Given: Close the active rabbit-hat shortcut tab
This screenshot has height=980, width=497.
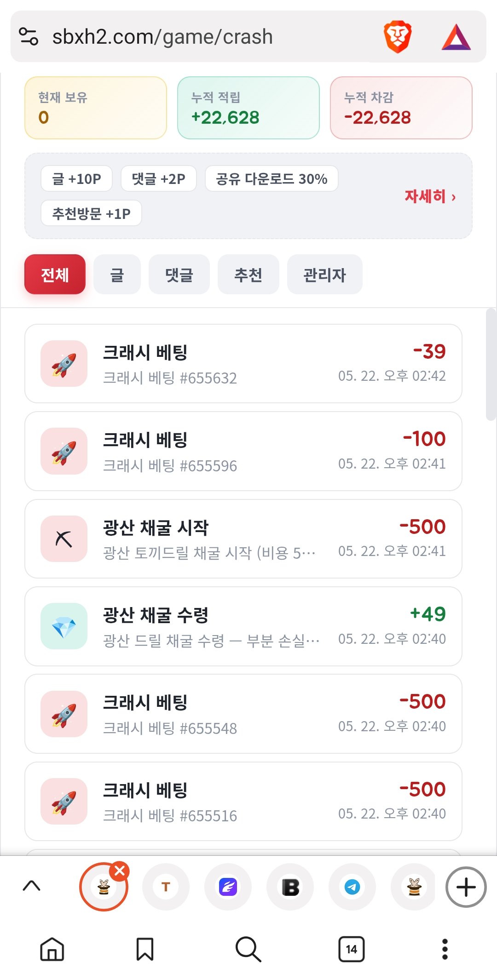Looking at the screenshot, I should [x=120, y=871].
